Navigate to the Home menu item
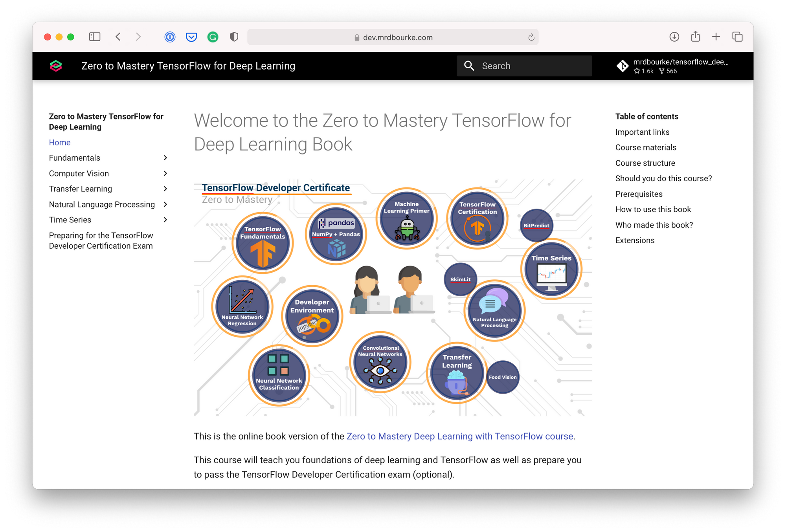Viewport: 786px width, 532px height. pos(59,143)
